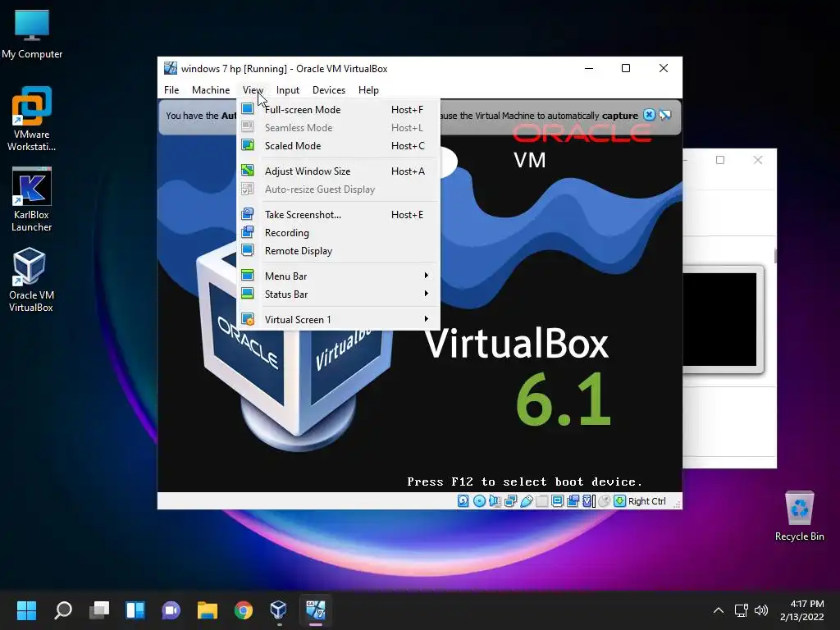Click the shared folders status bar icon
Viewport: 840px width, 630px height.
(x=541, y=501)
